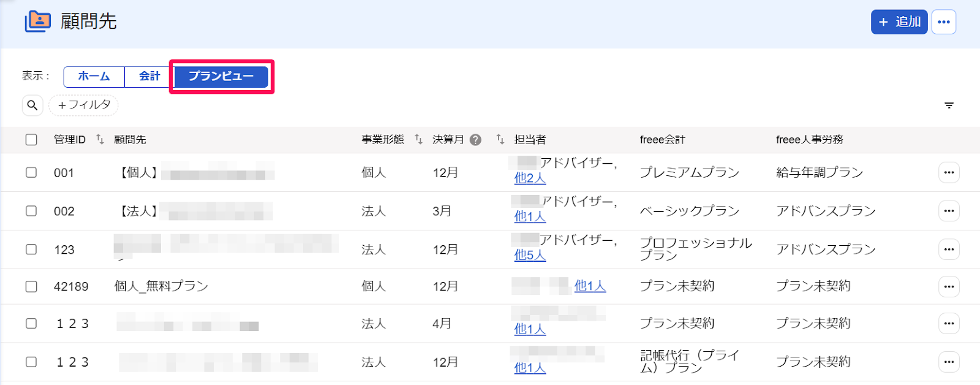Screen dimensions: 980x385
Task: Open row 001 more actions menu
Action: (949, 172)
